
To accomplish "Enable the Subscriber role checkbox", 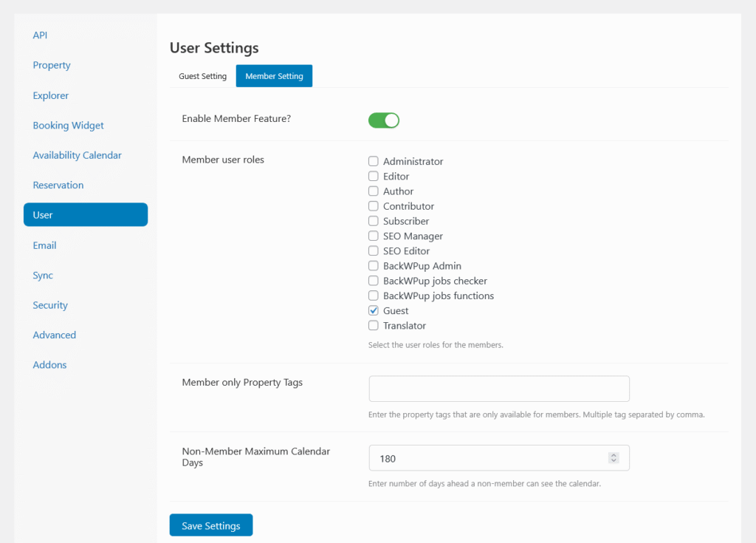I will (374, 221).
